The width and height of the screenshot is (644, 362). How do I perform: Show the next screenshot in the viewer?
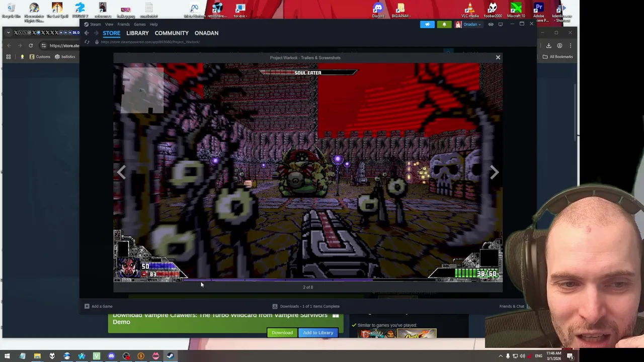coord(494,172)
